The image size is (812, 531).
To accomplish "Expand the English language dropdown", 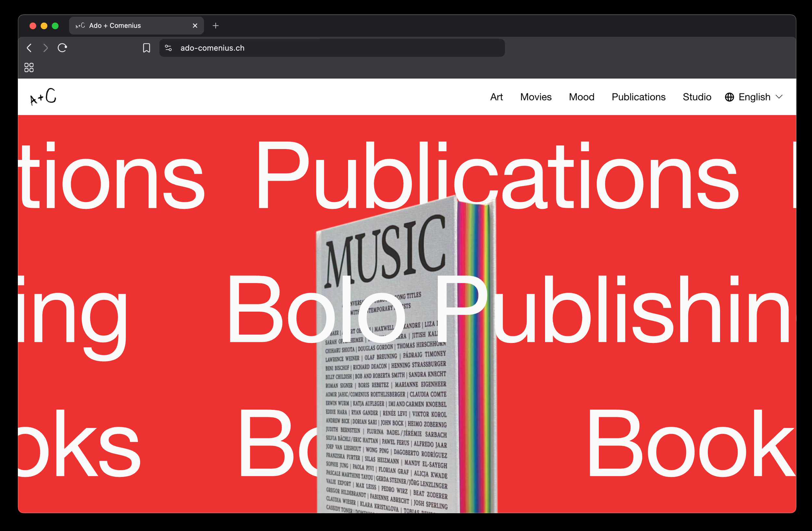I will (x=754, y=97).
